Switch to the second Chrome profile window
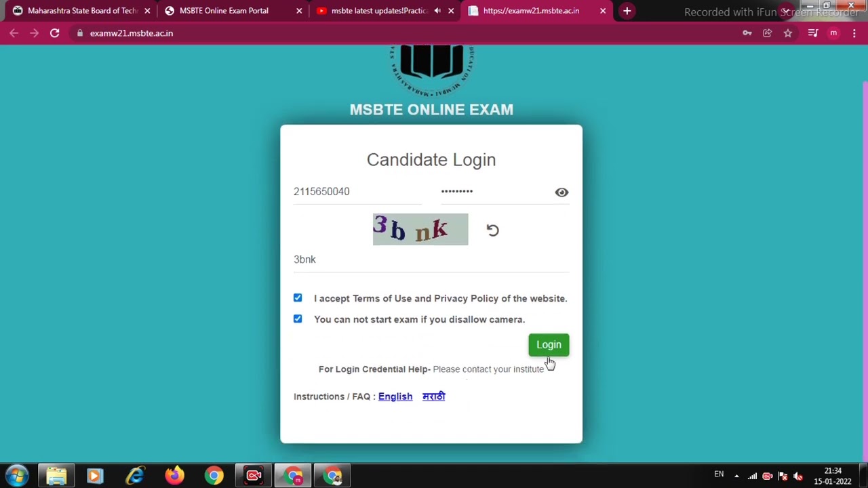 (x=333, y=476)
